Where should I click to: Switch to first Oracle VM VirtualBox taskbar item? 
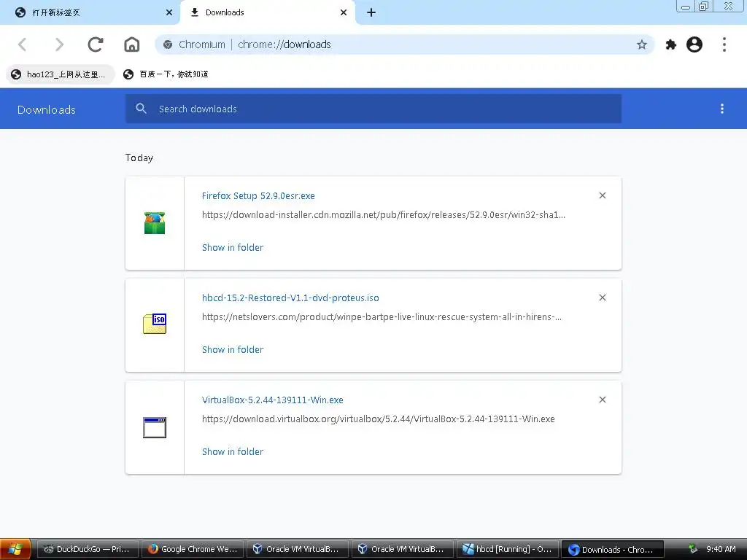[x=298, y=549]
